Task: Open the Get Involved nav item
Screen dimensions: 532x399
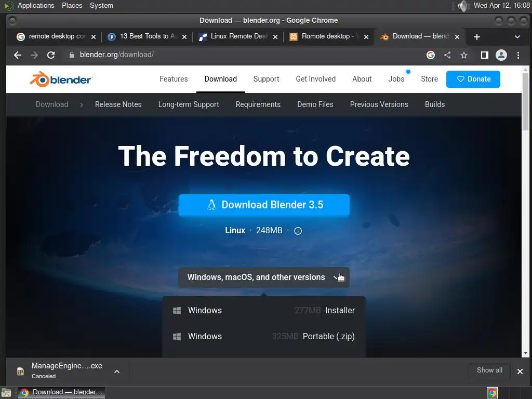Action: pos(315,79)
